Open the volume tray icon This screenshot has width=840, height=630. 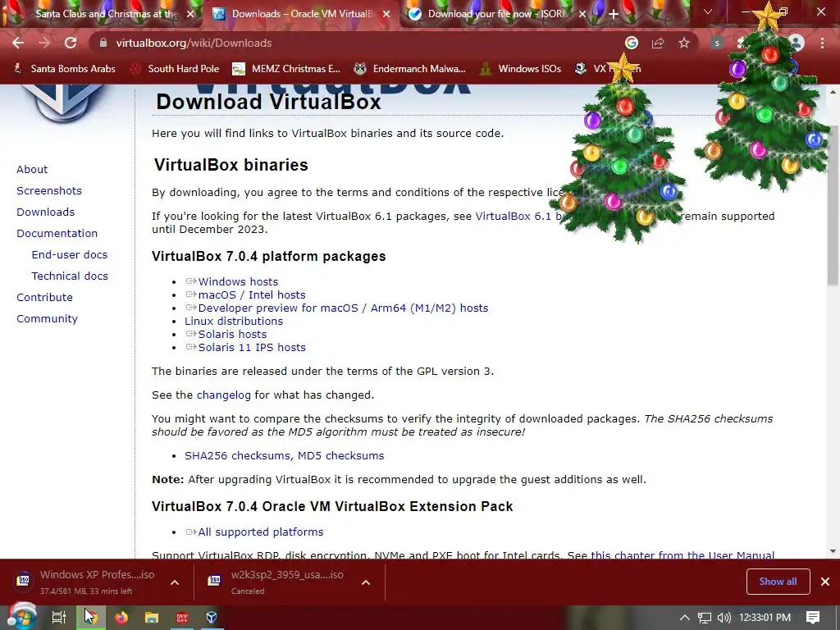[724, 618]
